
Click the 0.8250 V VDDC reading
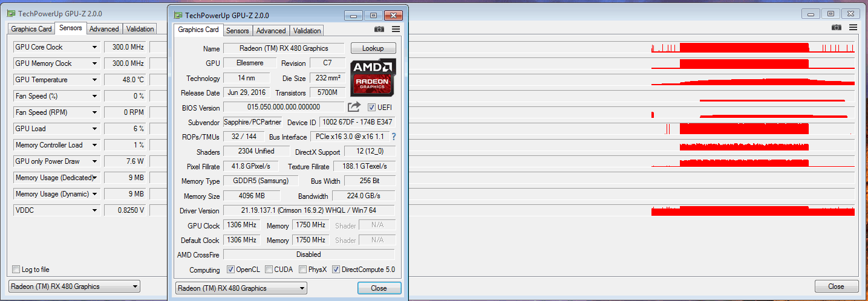click(125, 210)
